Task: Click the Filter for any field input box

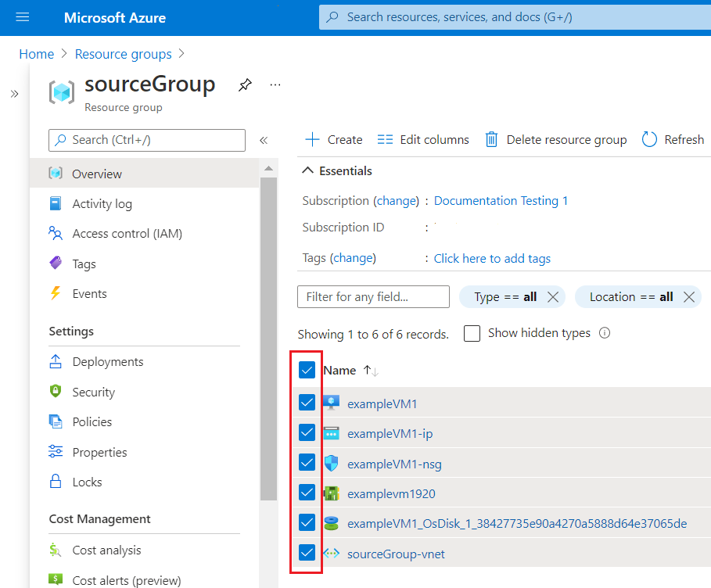Action: (373, 297)
